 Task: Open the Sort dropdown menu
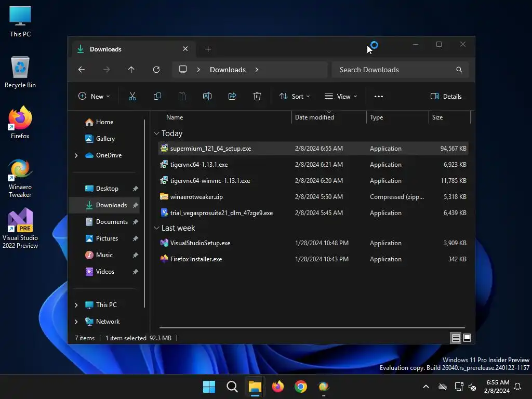point(295,96)
